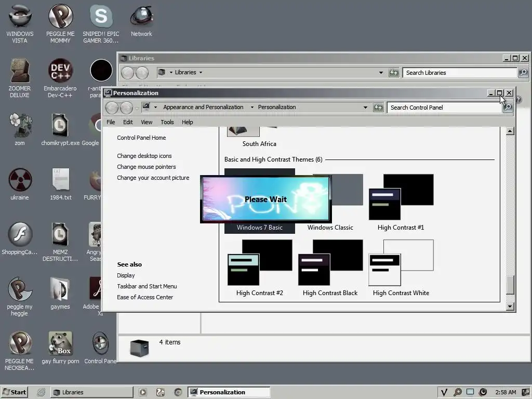Click the themes list scrollbar thumb
The width and height of the screenshot is (532, 399).
click(510, 285)
